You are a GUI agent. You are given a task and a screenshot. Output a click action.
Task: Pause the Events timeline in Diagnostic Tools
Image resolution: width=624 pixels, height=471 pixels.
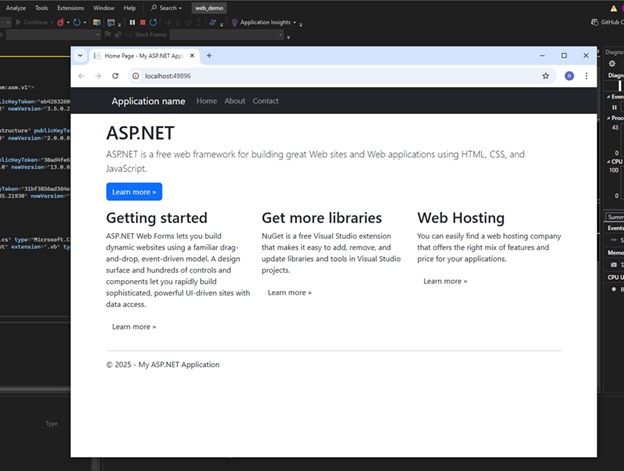pos(614,107)
